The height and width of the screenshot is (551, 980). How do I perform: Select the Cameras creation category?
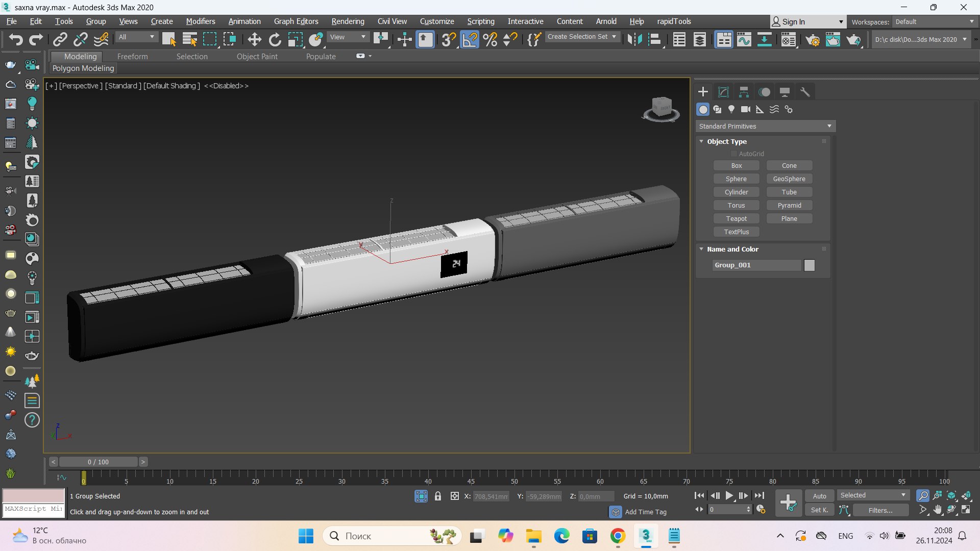pos(746,109)
